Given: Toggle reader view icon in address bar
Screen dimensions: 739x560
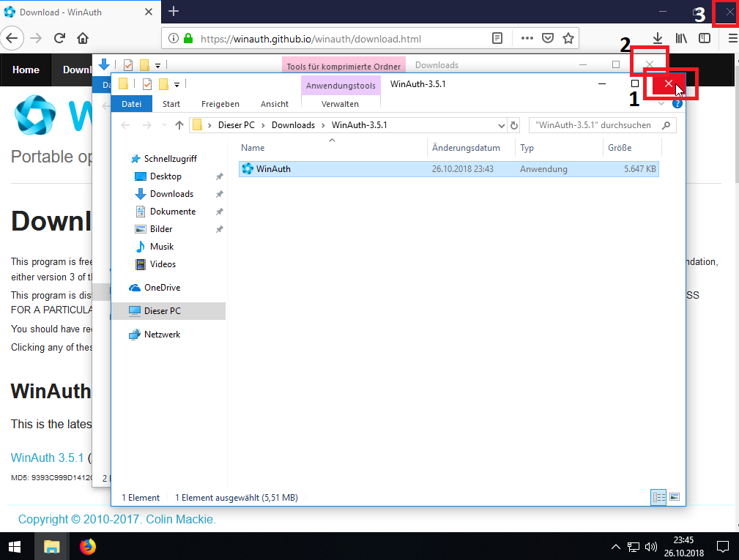Looking at the screenshot, I should tap(497, 38).
